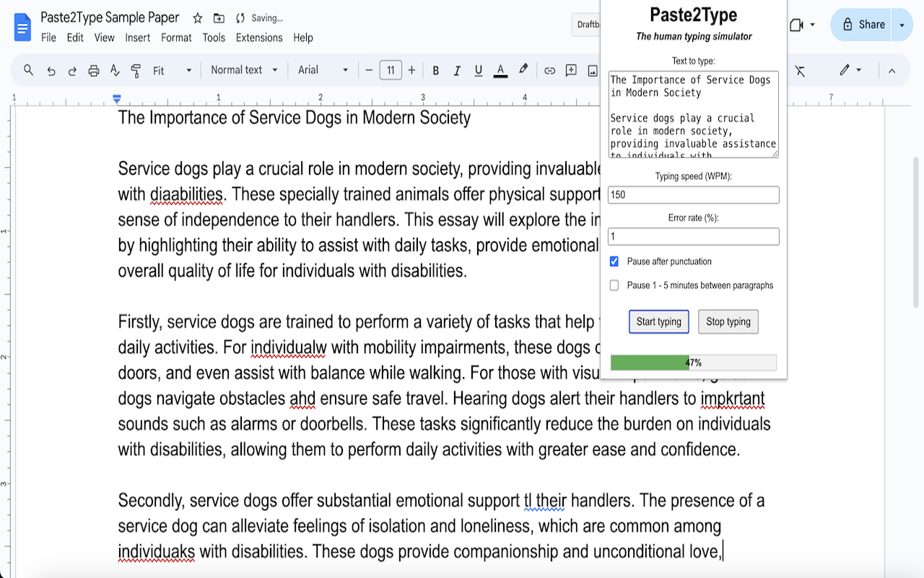Enable Pause after punctuation
924x578 pixels.
[614, 261]
